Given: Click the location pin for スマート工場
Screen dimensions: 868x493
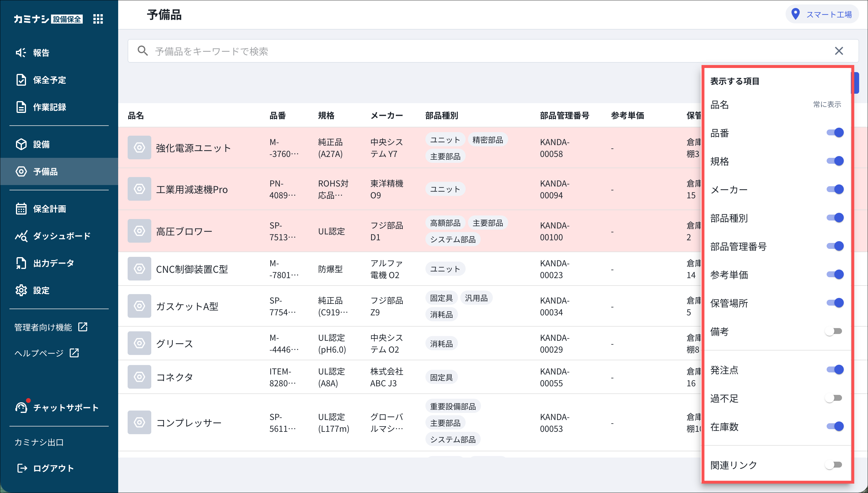Looking at the screenshot, I should pos(795,14).
